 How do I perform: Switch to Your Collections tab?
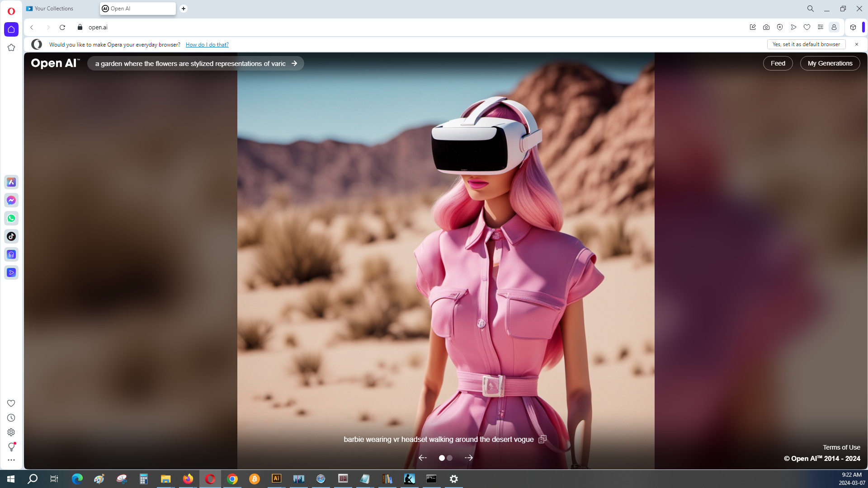pyautogui.click(x=53, y=9)
